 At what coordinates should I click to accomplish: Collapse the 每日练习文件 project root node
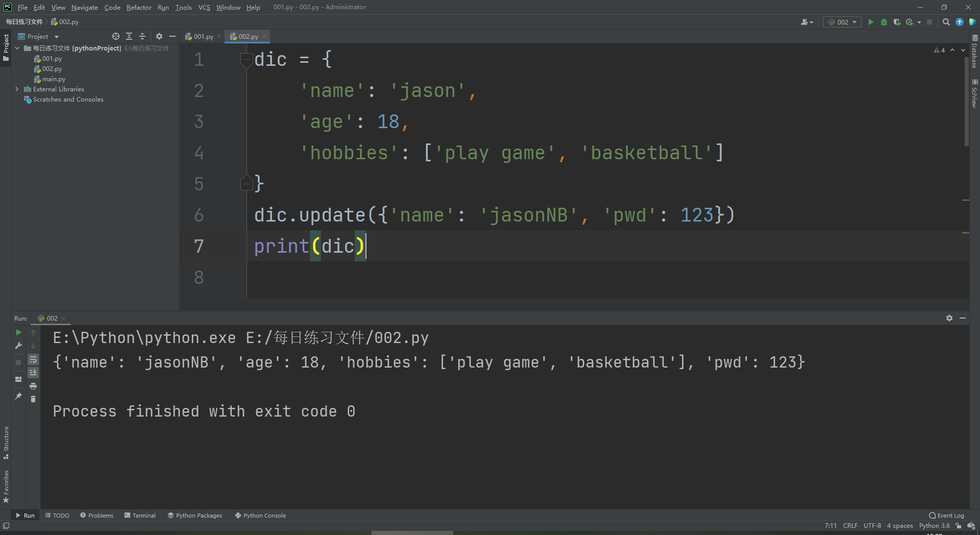[17, 48]
